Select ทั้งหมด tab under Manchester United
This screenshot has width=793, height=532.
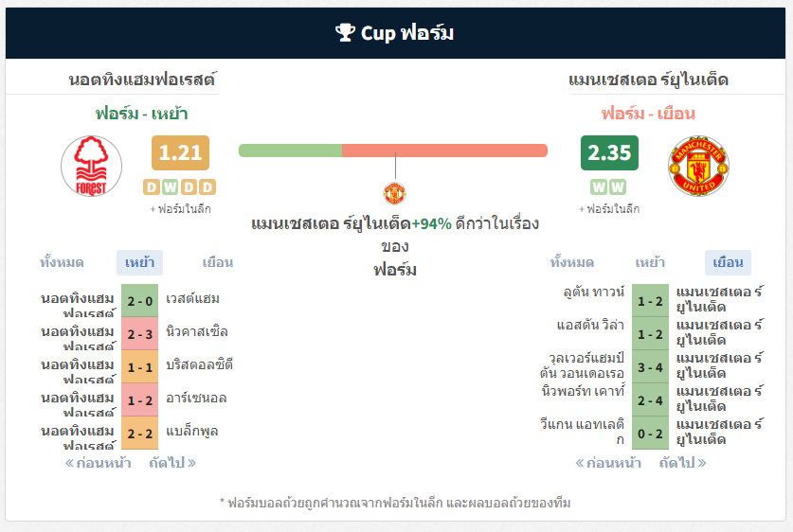click(572, 262)
